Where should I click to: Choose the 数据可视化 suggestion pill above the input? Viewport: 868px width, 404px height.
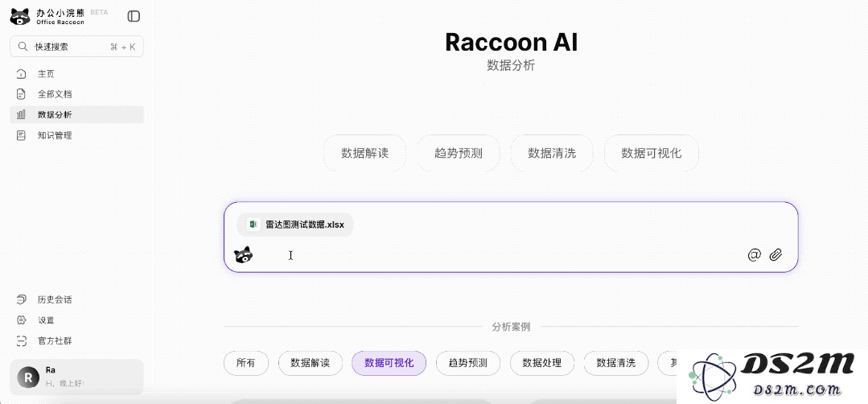[x=651, y=153]
